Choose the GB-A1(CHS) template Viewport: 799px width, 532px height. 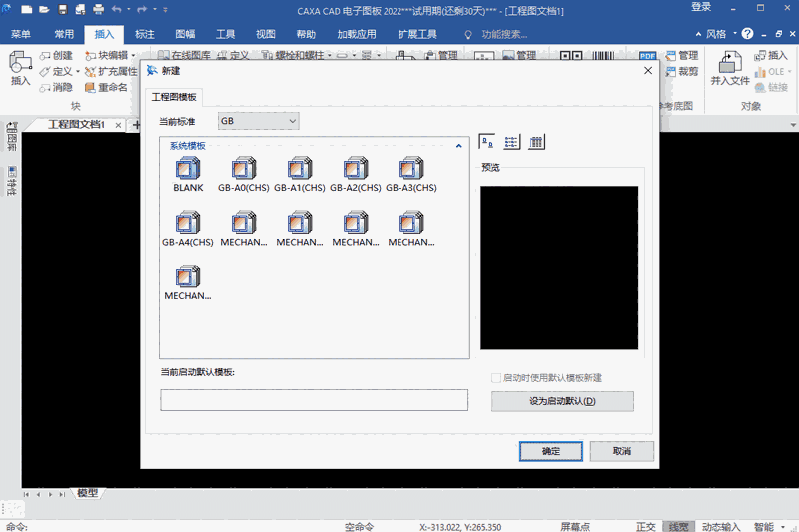(x=300, y=174)
